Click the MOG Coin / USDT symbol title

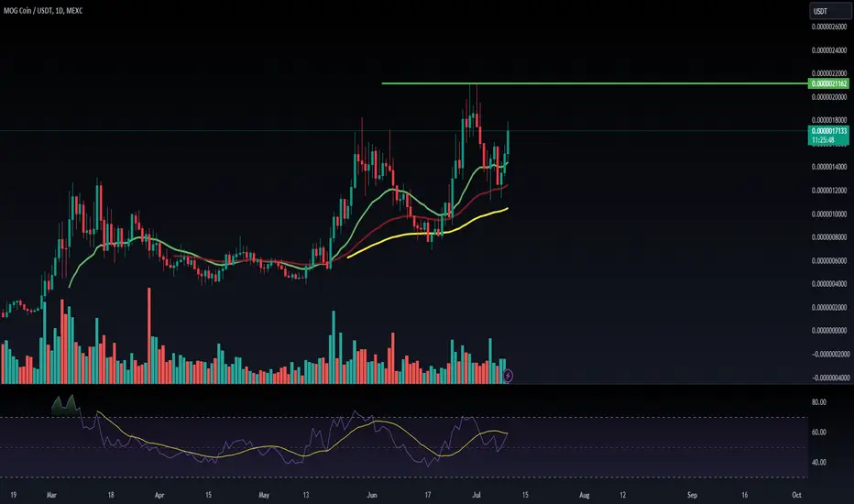tap(43, 10)
